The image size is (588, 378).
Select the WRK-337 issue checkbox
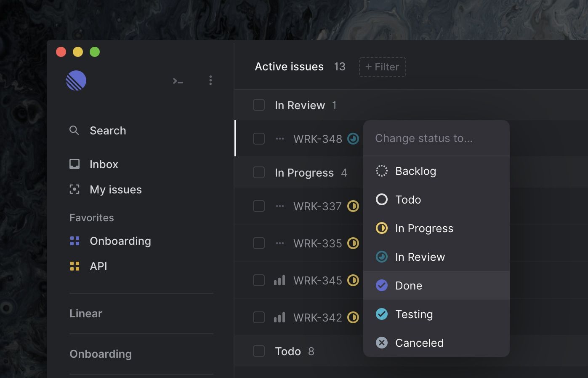[x=259, y=206]
